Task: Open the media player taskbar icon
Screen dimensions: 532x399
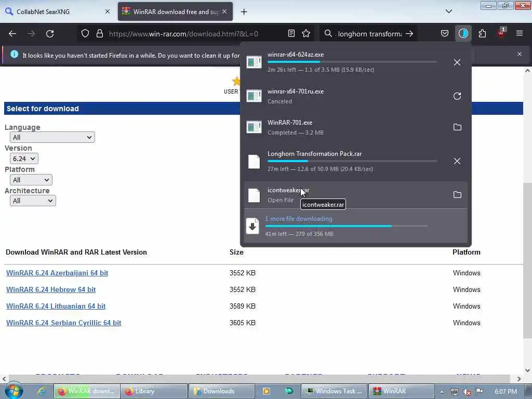Action: [267, 391]
